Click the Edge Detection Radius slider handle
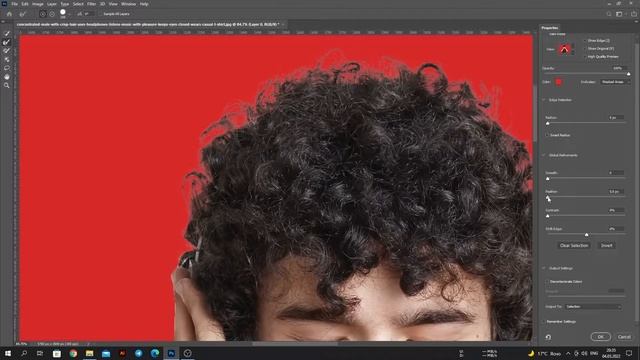Screen dimensions: 640x360 click(x=548, y=123)
